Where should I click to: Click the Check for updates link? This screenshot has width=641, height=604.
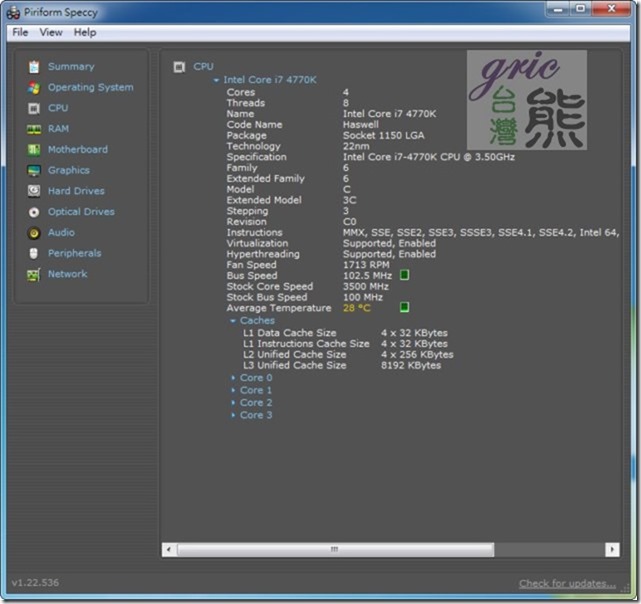[x=567, y=584]
